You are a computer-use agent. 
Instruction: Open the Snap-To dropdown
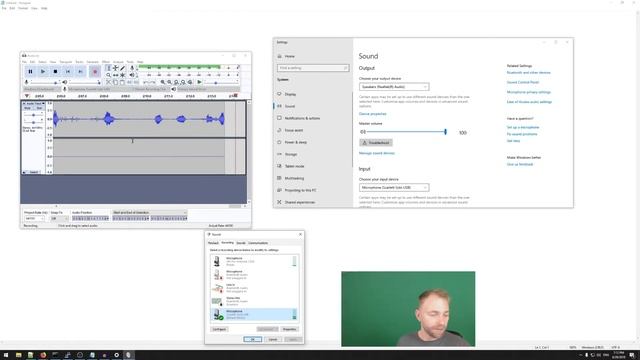(59, 219)
